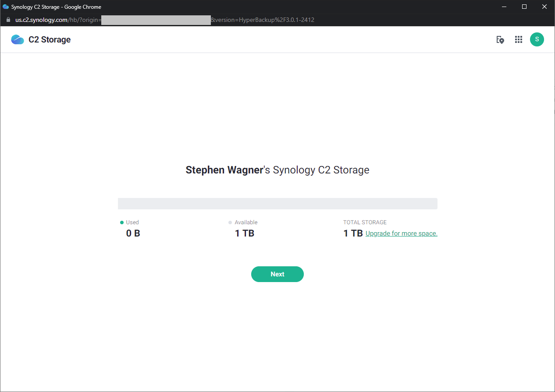
Task: Click the padlock icon in address bar
Action: click(8, 20)
